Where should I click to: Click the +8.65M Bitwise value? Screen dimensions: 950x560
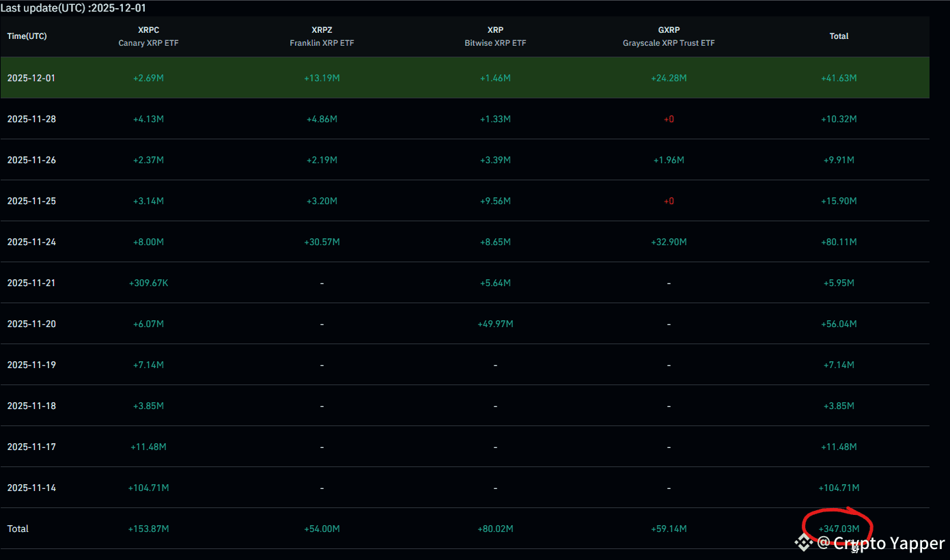(x=495, y=242)
